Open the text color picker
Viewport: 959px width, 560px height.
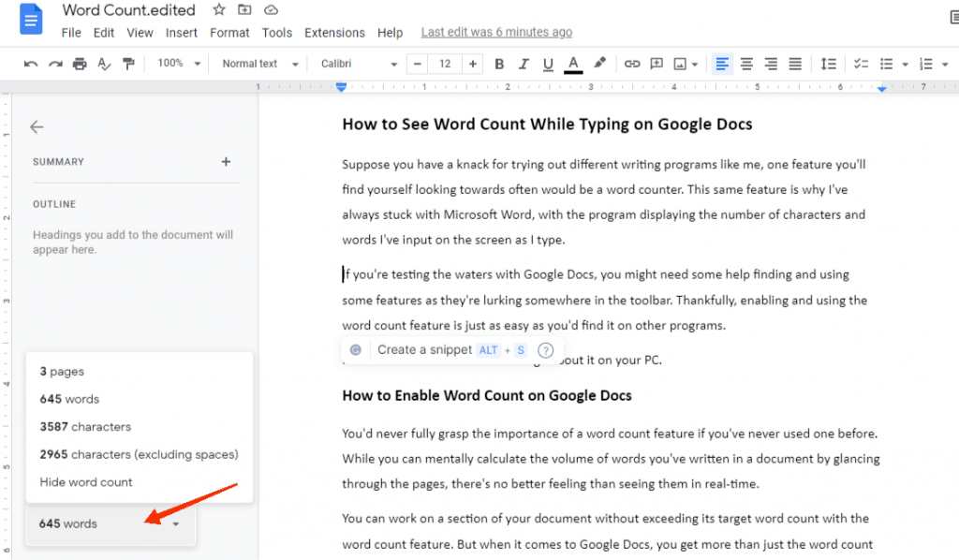[573, 64]
